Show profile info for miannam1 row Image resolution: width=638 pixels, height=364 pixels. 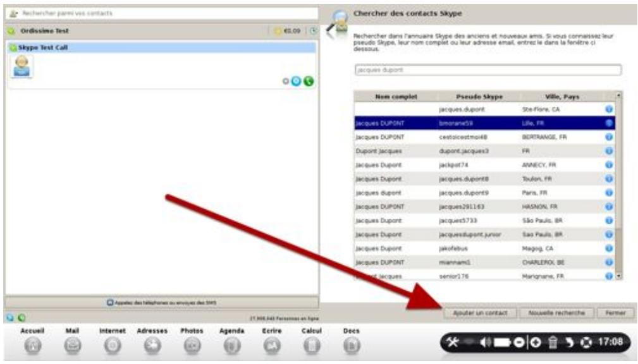point(609,262)
